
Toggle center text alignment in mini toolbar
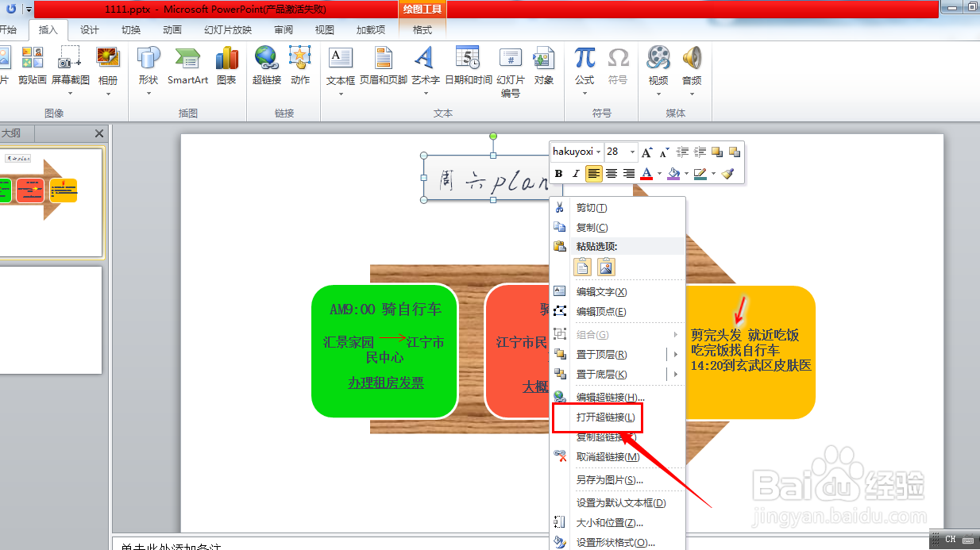coord(612,173)
